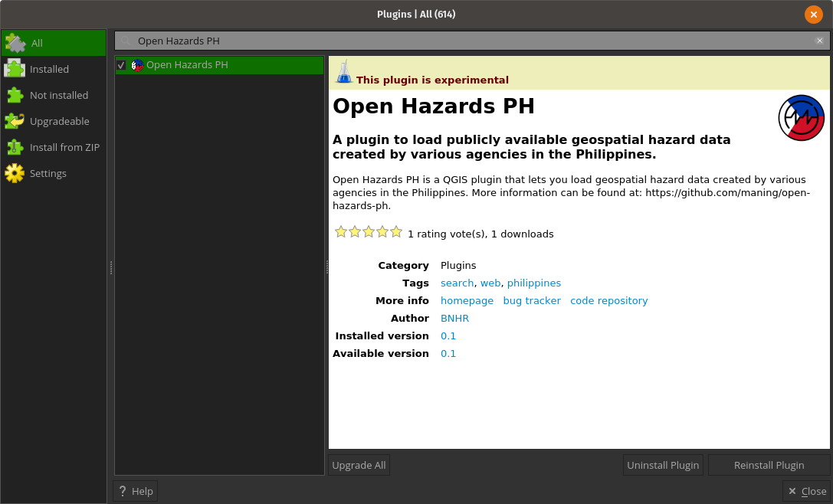
Task: Click the Upgradeable plugins arrow icon
Action: coord(15,121)
